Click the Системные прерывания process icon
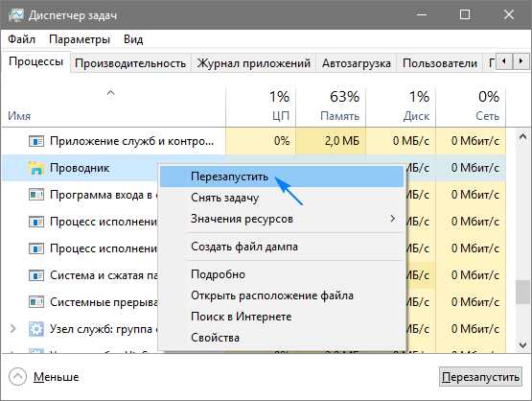 coord(36,302)
